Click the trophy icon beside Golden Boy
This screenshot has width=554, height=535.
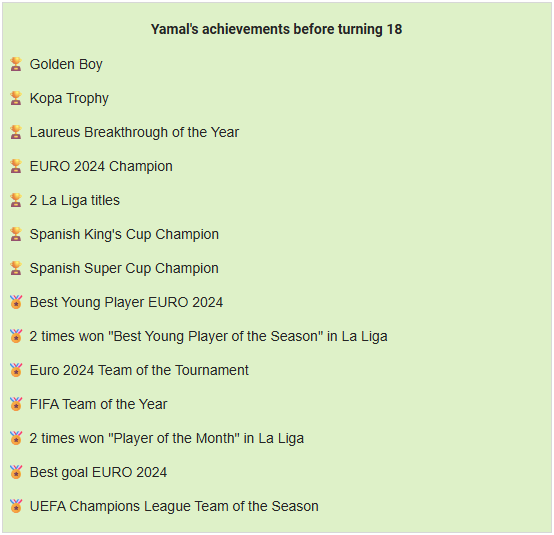[x=16, y=64]
